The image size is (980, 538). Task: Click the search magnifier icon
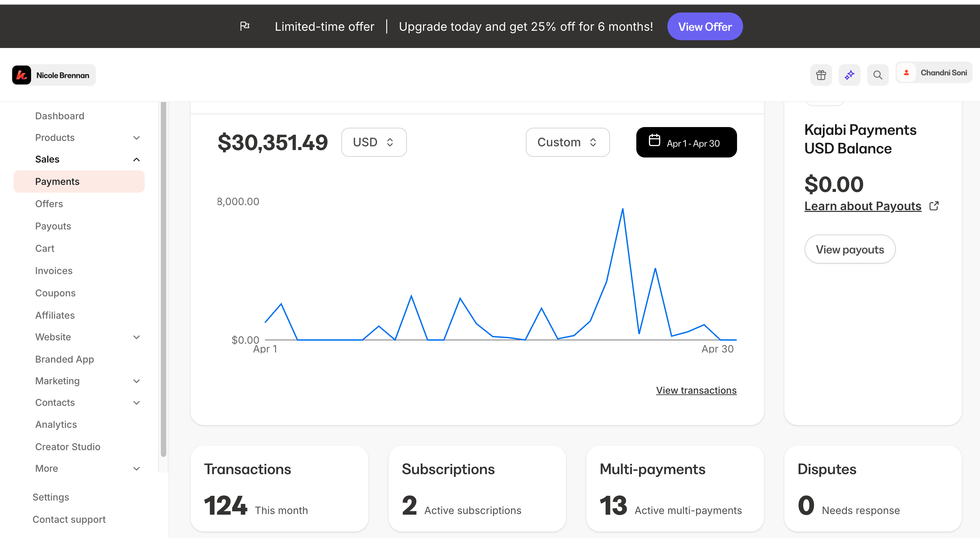877,75
